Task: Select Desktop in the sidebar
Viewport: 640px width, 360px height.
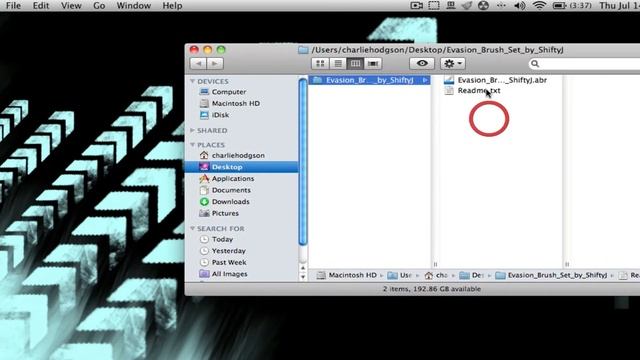Action: (x=242, y=167)
